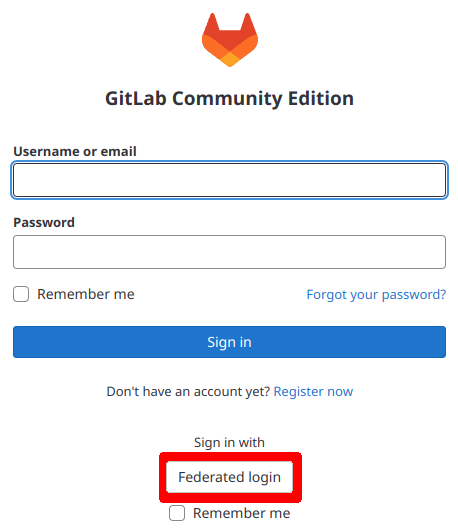Select the GitLab Community Edition heading
Image resolution: width=458 pixels, height=529 pixels.
pyautogui.click(x=229, y=99)
